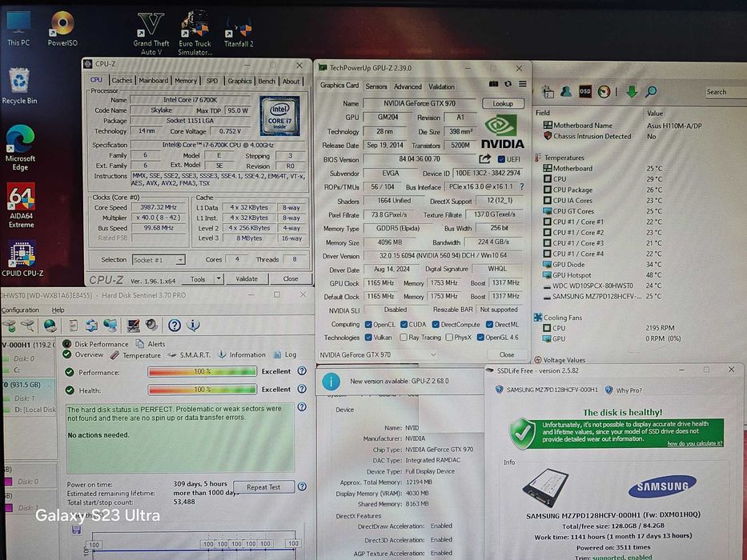Open Hard Disk Sentinel Help menu

[x=58, y=310]
